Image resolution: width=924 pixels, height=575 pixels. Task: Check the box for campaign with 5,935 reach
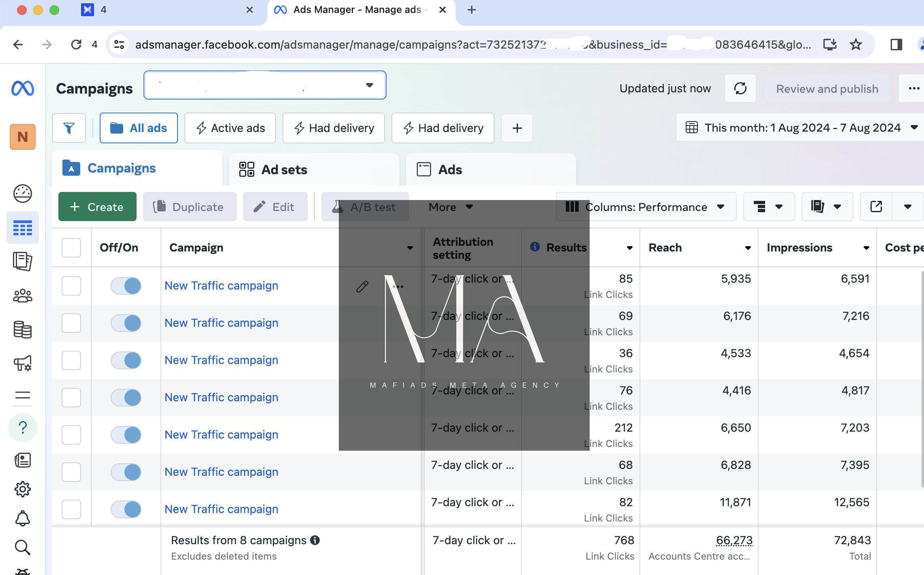pos(71,285)
